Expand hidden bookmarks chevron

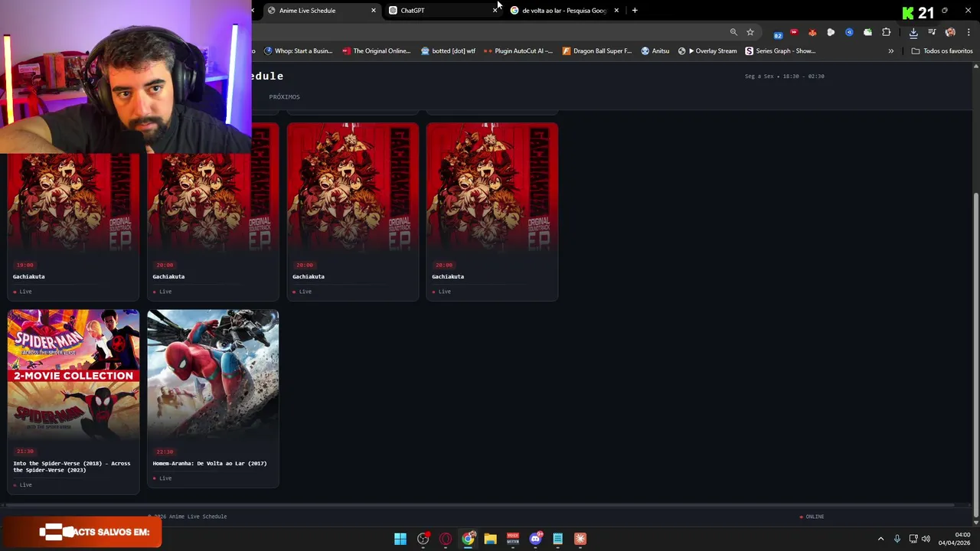tap(890, 51)
